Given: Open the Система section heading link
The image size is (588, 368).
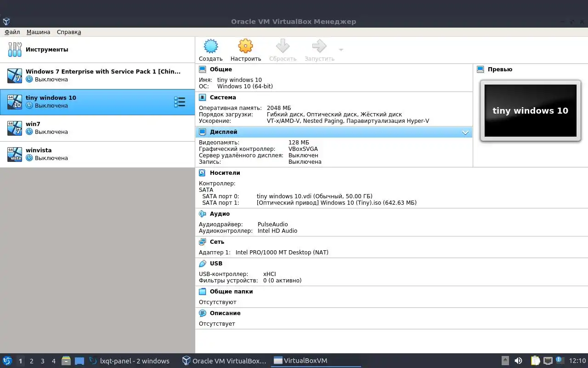Looking at the screenshot, I should 223,98.
